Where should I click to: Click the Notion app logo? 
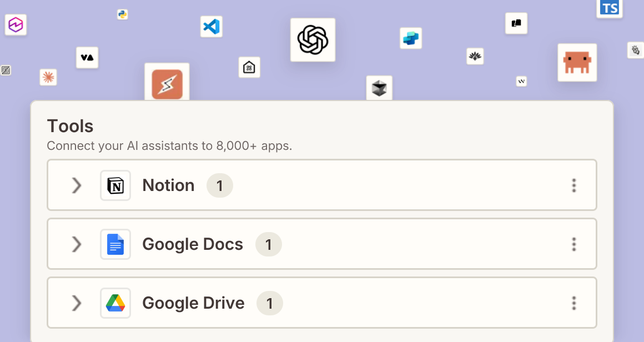pyautogui.click(x=115, y=185)
